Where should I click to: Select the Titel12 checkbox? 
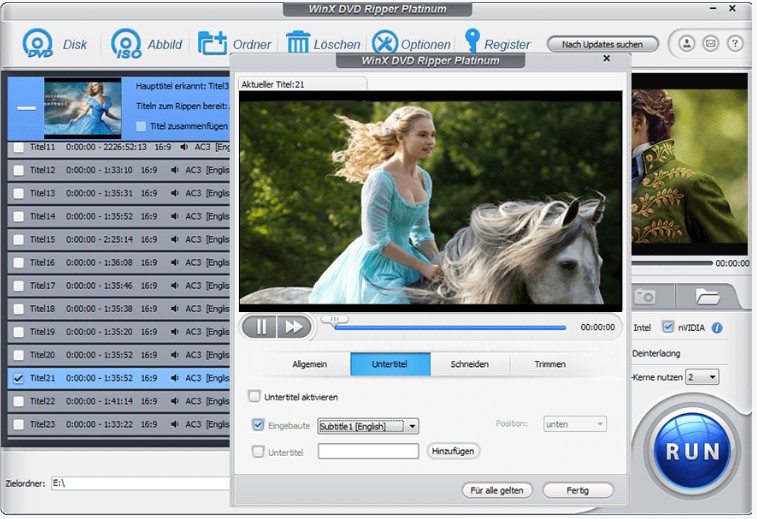[x=18, y=170]
